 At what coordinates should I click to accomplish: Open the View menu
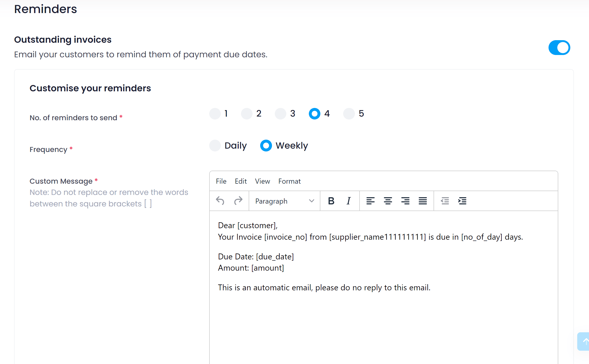(x=262, y=181)
